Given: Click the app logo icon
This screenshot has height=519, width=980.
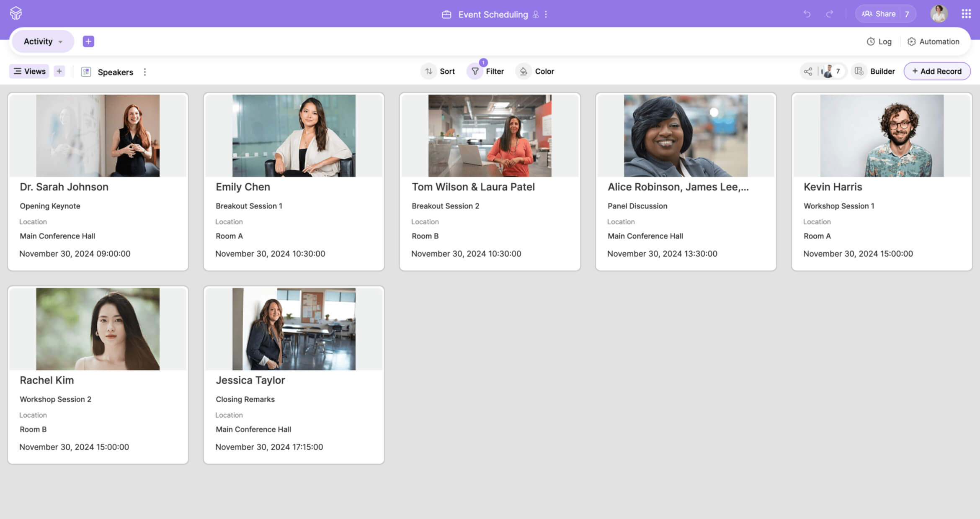Looking at the screenshot, I should pyautogui.click(x=16, y=13).
